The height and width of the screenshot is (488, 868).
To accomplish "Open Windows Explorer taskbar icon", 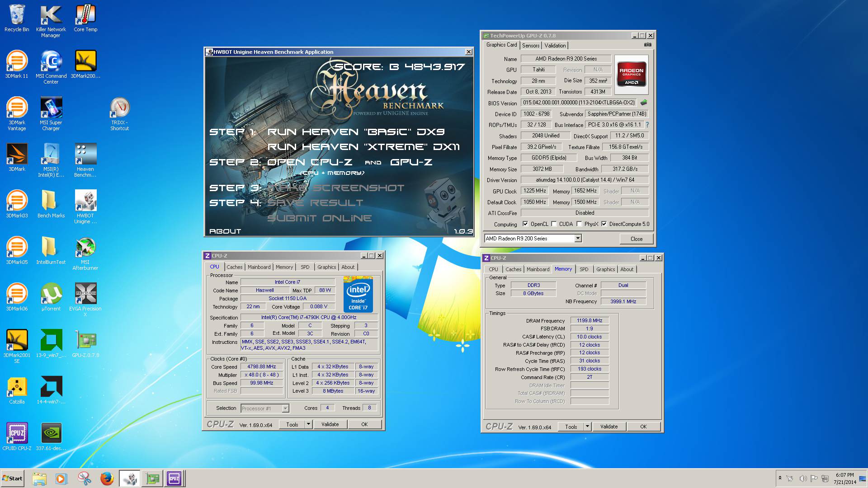I will pos(39,479).
